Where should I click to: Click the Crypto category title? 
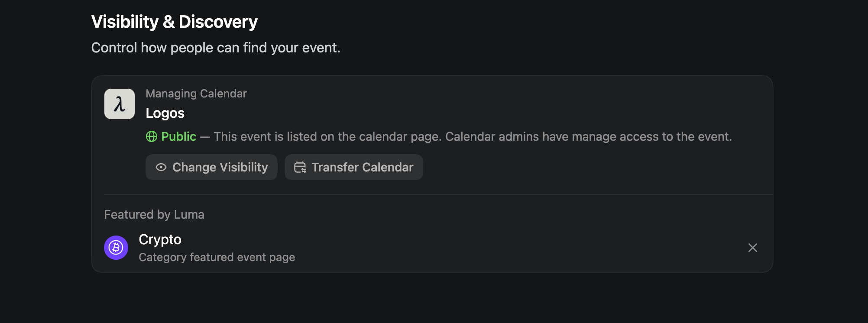click(160, 239)
